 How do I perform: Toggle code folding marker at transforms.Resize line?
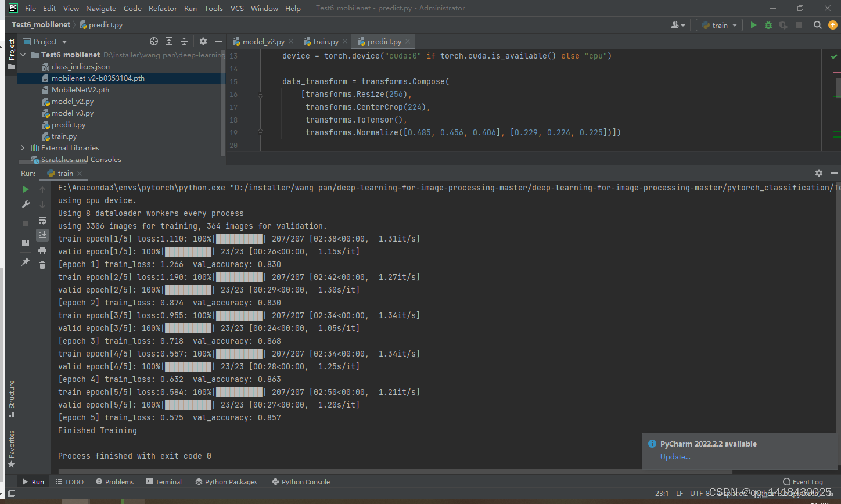point(260,94)
